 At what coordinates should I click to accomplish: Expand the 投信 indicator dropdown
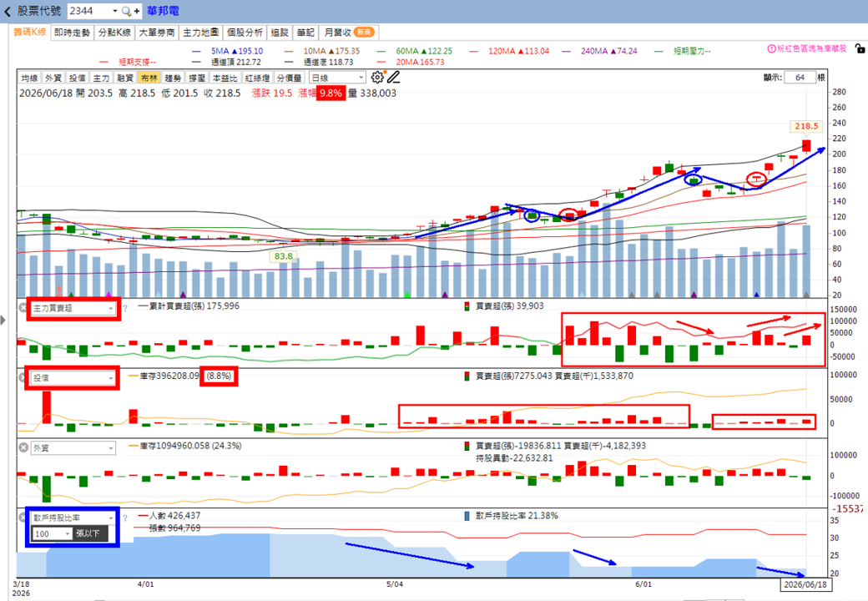(x=73, y=378)
